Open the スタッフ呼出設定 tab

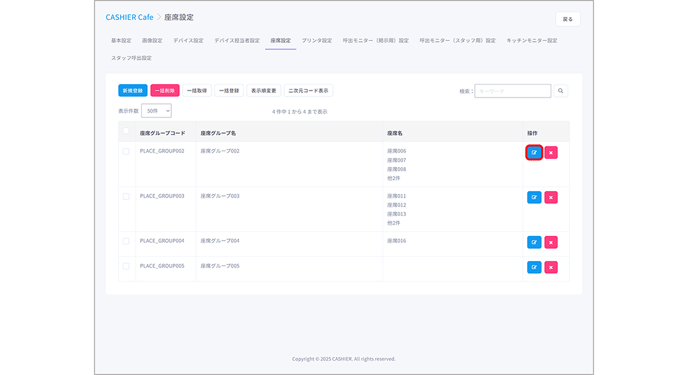[x=131, y=58]
